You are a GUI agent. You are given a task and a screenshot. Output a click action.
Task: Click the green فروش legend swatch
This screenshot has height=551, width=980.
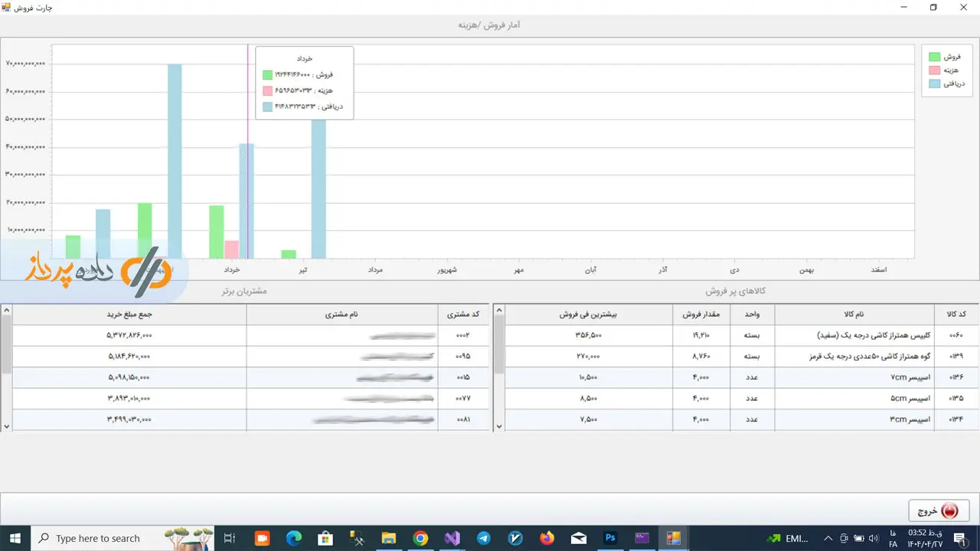pos(934,57)
